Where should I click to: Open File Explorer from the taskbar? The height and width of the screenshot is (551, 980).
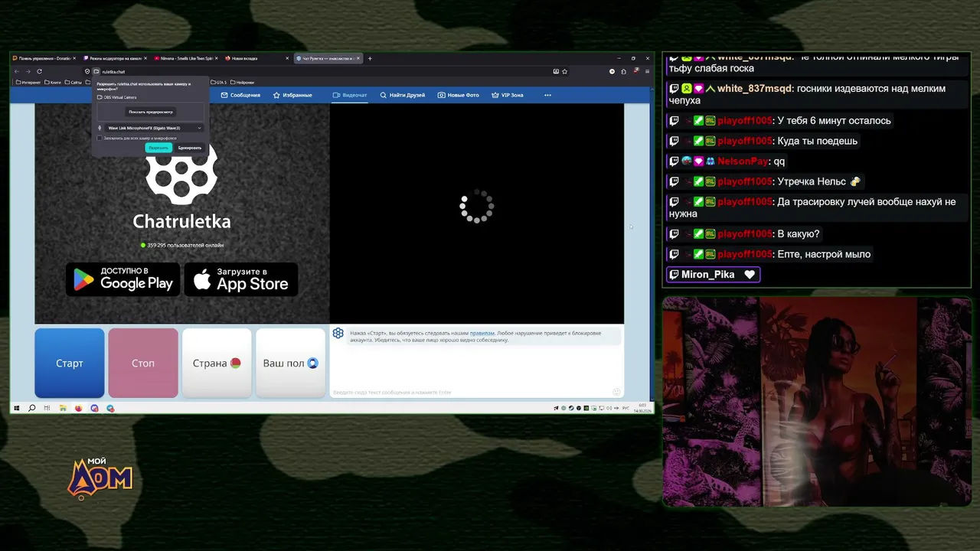[x=63, y=408]
